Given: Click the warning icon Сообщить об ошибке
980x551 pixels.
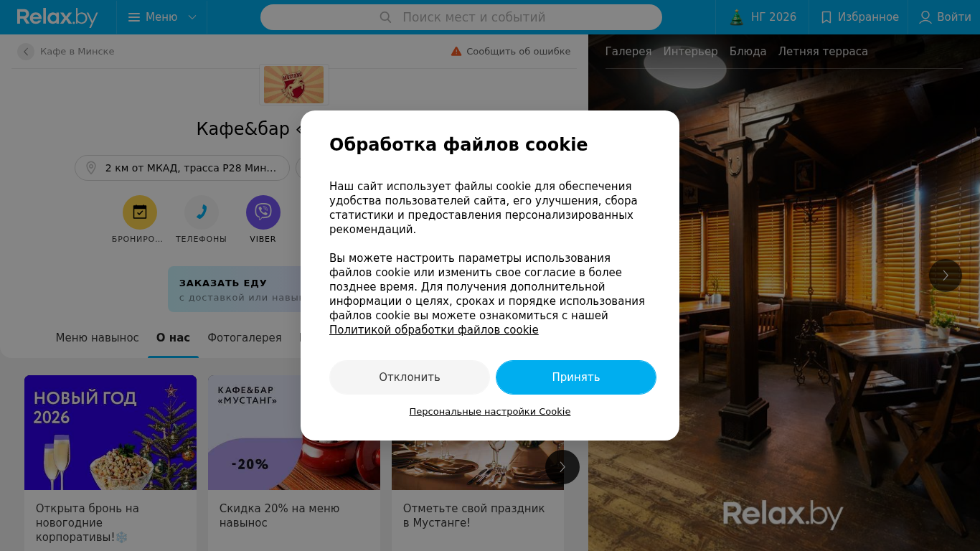Looking at the screenshot, I should [x=456, y=52].
